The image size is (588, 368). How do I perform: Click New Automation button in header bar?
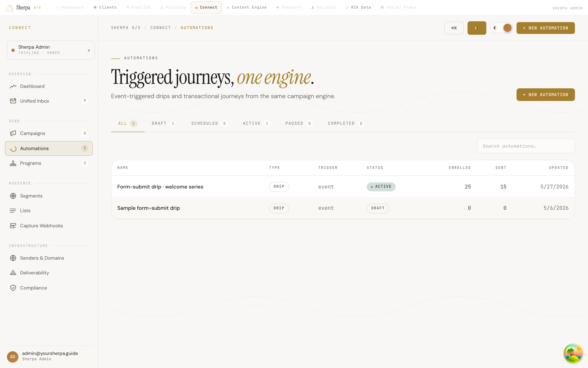[x=546, y=28]
